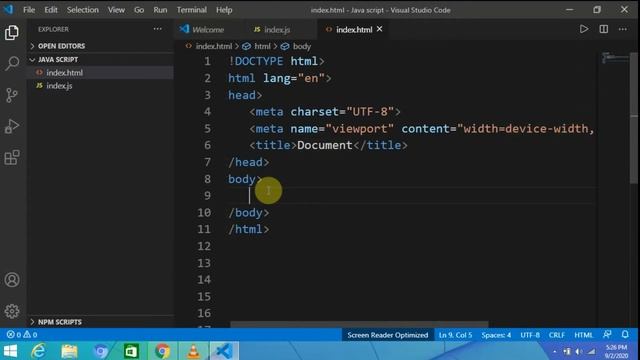The height and width of the screenshot is (360, 640).
Task: Click the horizontal editor scrollbar
Action: pyautogui.click(x=359, y=324)
